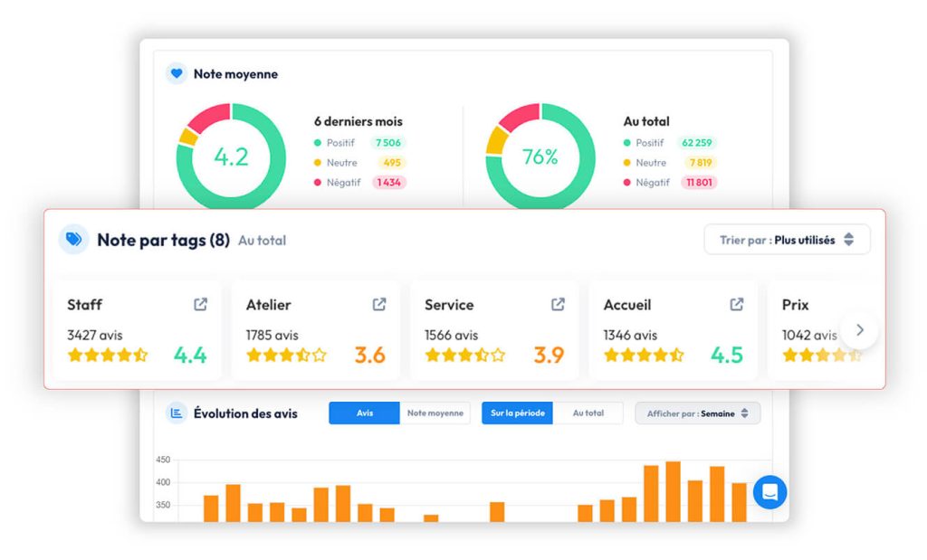Click the Staff 4.4 rating value
927x560 pixels.
[190, 355]
